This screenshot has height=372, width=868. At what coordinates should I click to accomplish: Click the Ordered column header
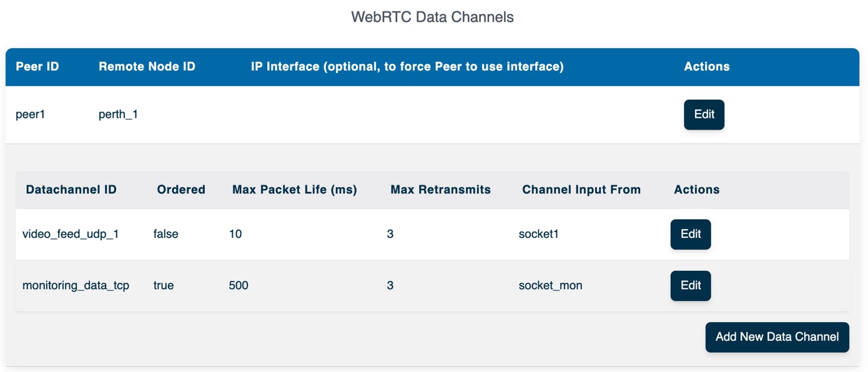pyautogui.click(x=181, y=190)
